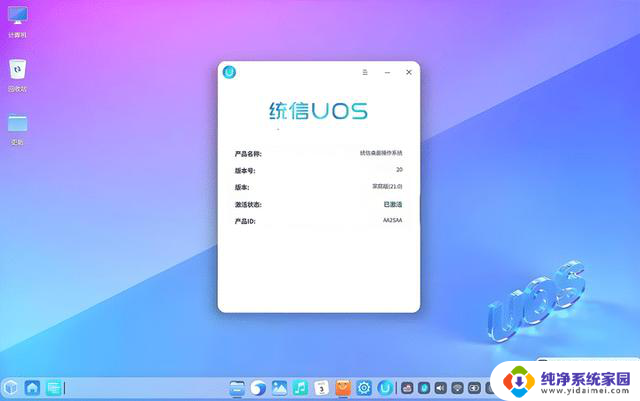Click the UOS logo in the window title bar
The height and width of the screenshot is (401, 640).
pos(230,72)
